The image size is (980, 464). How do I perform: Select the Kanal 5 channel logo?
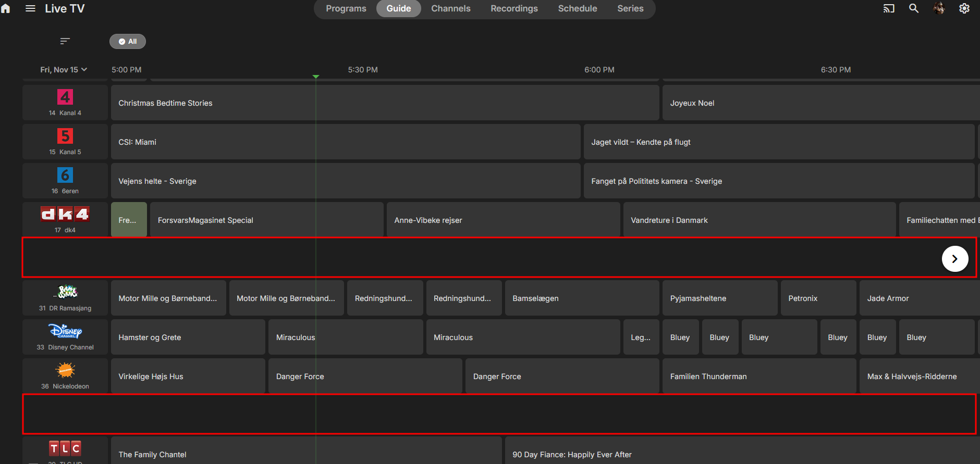[65, 136]
